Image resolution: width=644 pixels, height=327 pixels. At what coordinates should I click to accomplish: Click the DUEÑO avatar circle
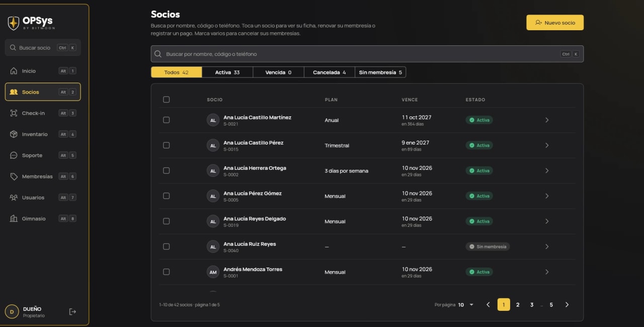(x=12, y=312)
